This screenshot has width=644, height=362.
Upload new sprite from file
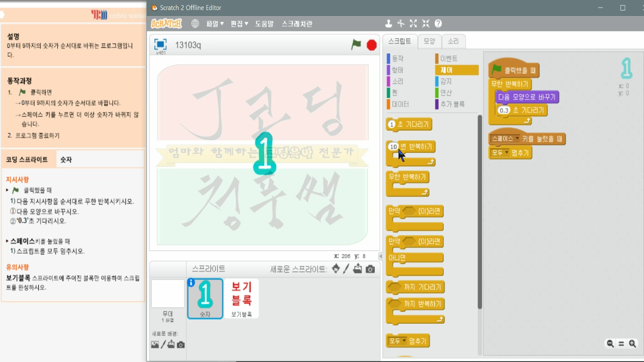pos(358,268)
